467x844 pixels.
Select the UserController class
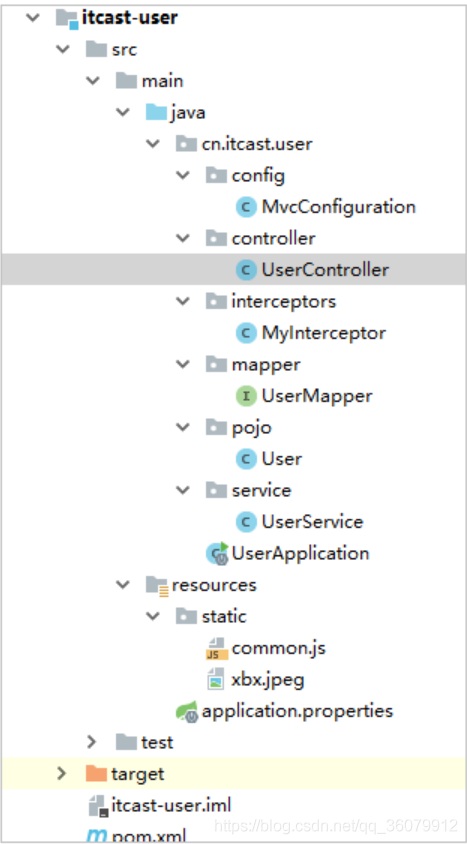(x=325, y=270)
